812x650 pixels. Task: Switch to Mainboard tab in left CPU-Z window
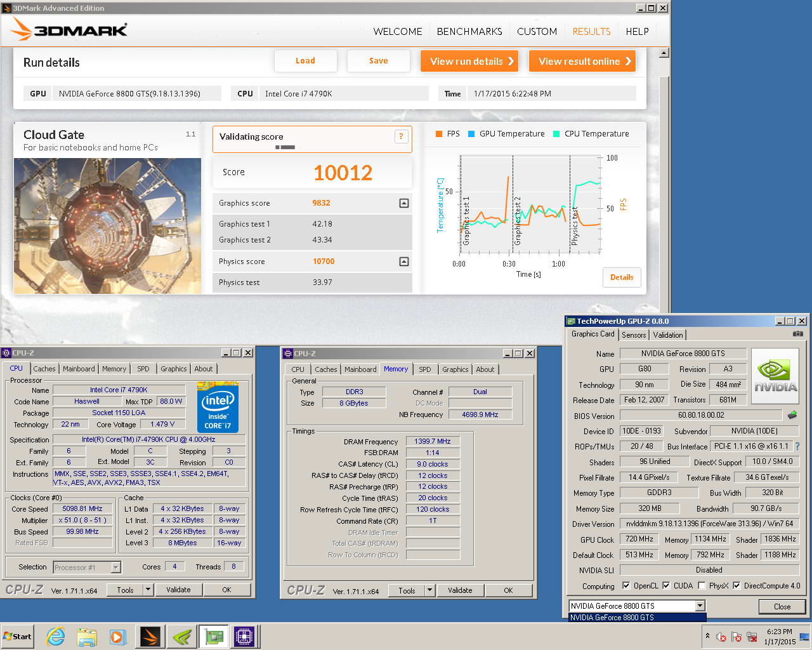coord(79,368)
